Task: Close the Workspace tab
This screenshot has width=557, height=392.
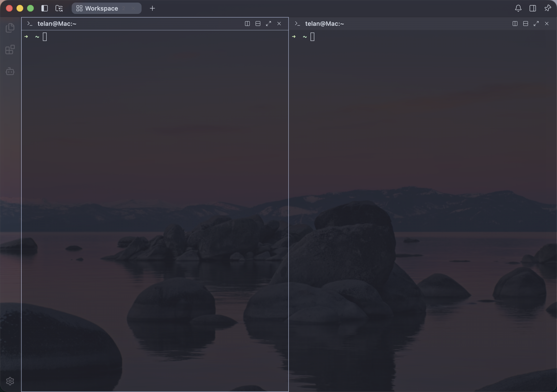Action: click(133, 8)
